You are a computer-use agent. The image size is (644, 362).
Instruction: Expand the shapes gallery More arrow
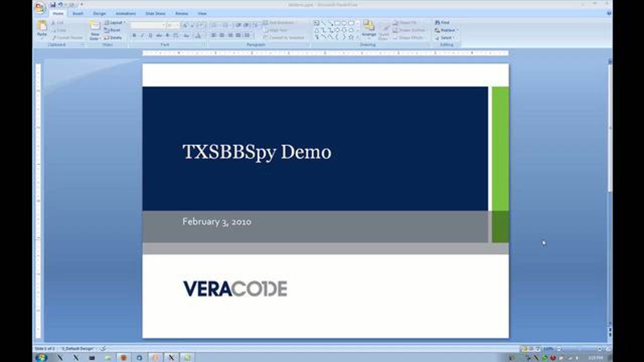(x=357, y=37)
